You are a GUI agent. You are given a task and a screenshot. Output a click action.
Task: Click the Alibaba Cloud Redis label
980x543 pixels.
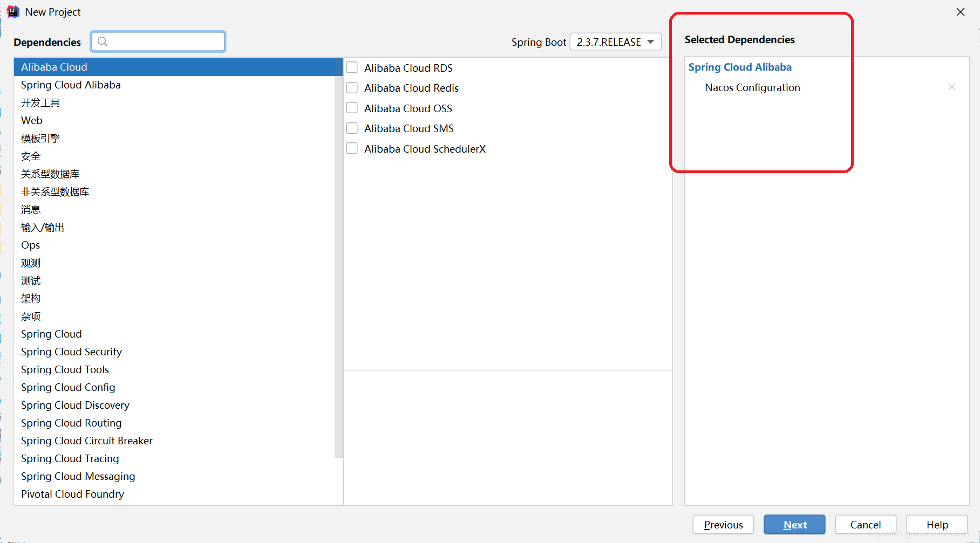click(411, 88)
